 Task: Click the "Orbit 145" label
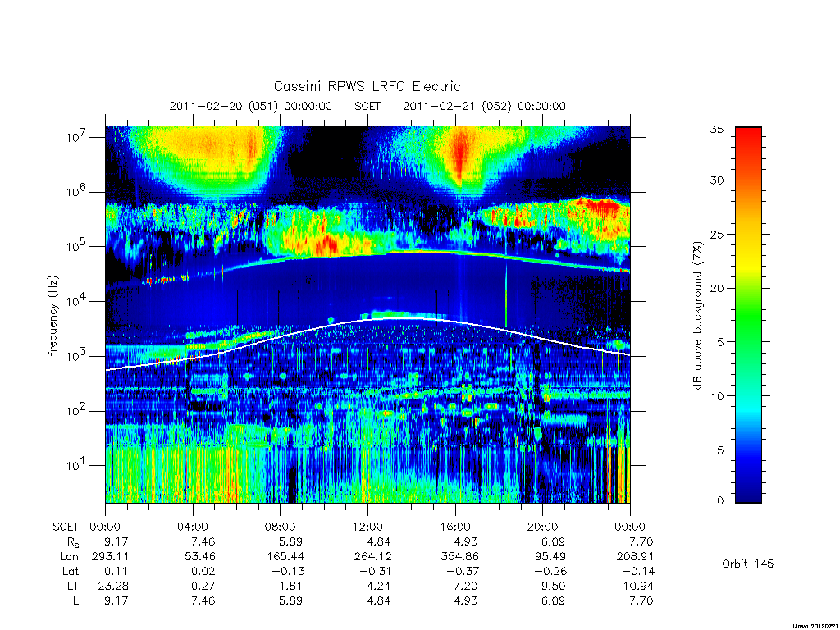(x=748, y=564)
